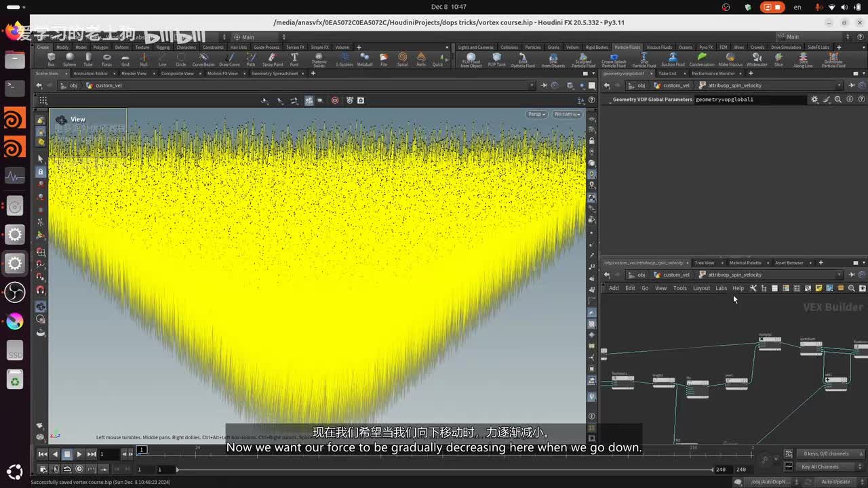
Task: Switch to the Geometry Spreadsheet tab
Action: tap(275, 73)
